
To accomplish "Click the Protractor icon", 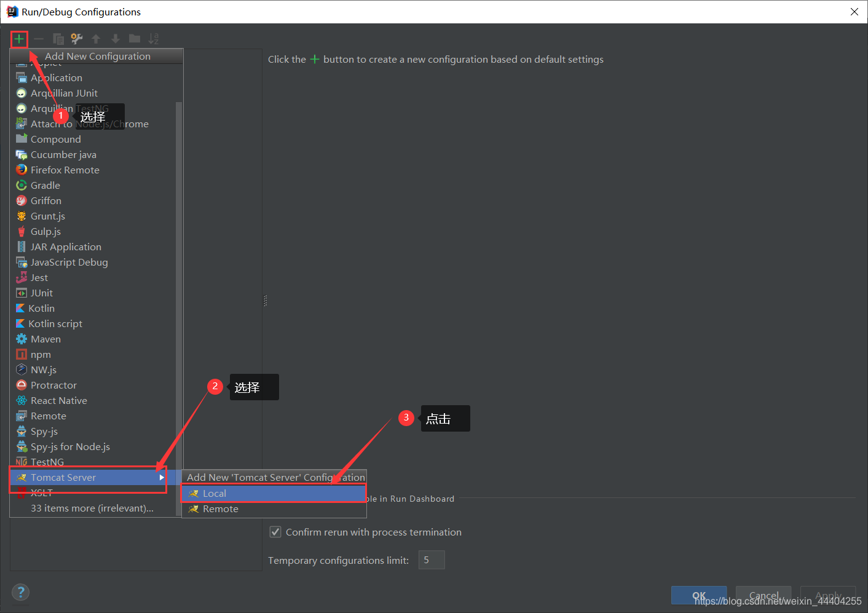I will [x=22, y=385].
